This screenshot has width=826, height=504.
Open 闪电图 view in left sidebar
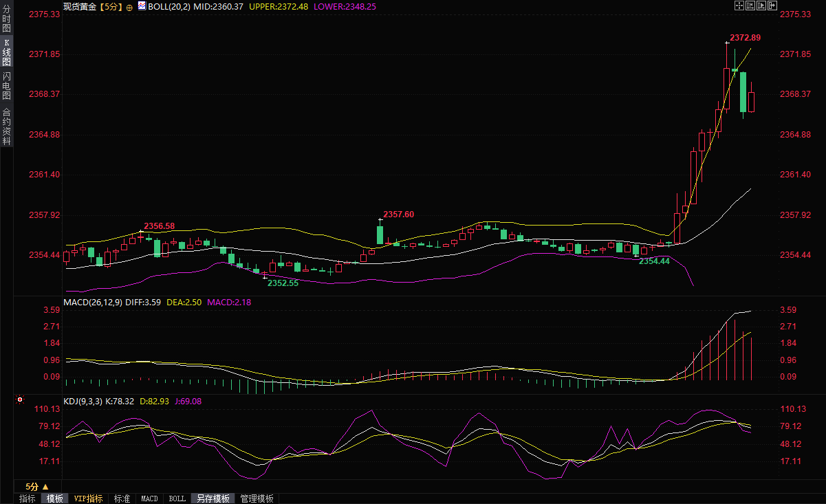tap(6, 86)
